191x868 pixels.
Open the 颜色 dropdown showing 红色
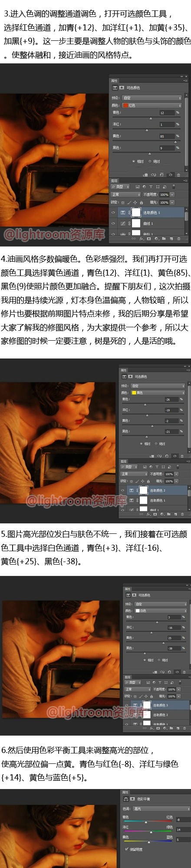[151, 105]
